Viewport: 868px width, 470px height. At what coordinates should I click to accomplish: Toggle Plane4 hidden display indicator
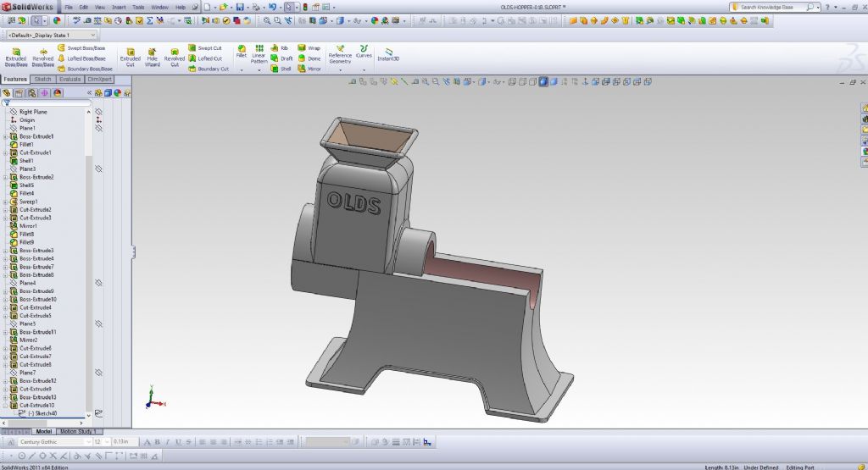click(x=98, y=283)
